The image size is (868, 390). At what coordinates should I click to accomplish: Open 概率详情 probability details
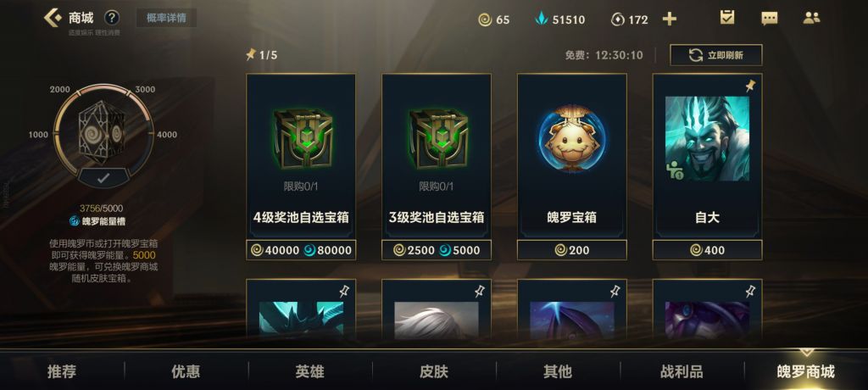[166, 18]
